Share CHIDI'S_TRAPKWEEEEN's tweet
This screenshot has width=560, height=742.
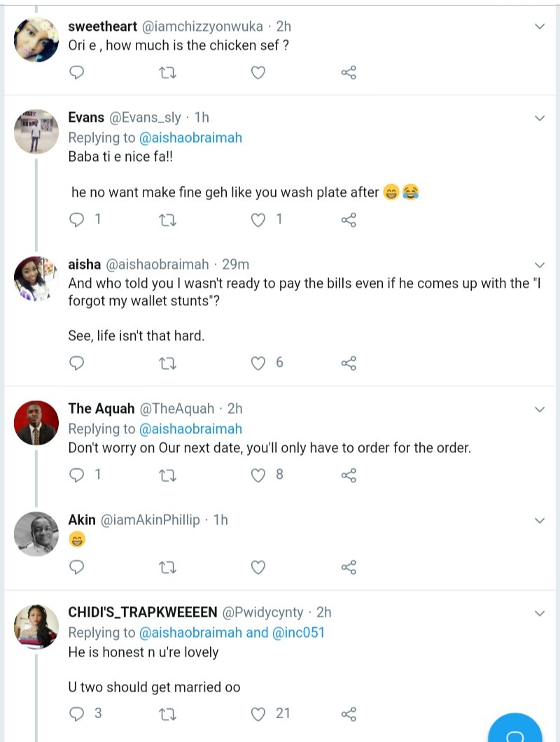349,714
